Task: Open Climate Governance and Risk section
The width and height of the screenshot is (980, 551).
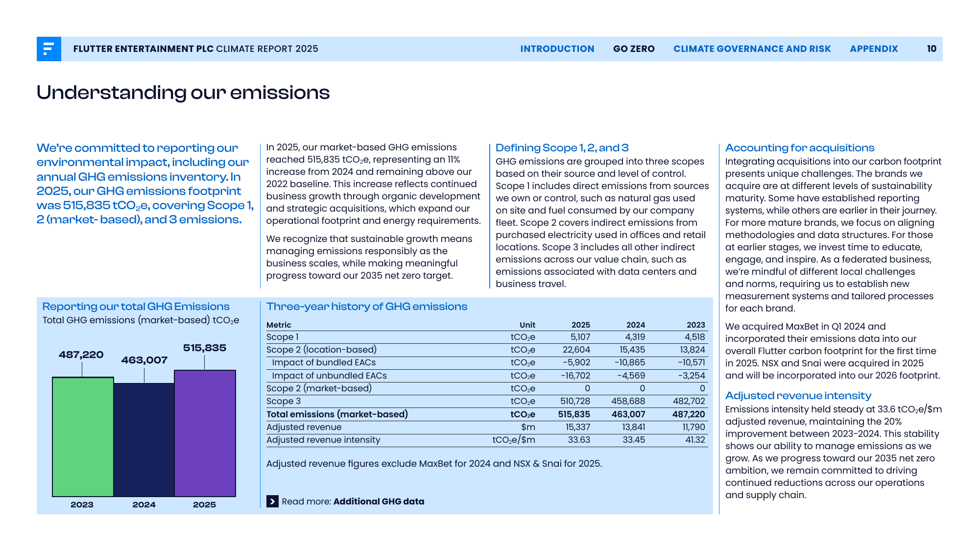Action: [x=752, y=49]
